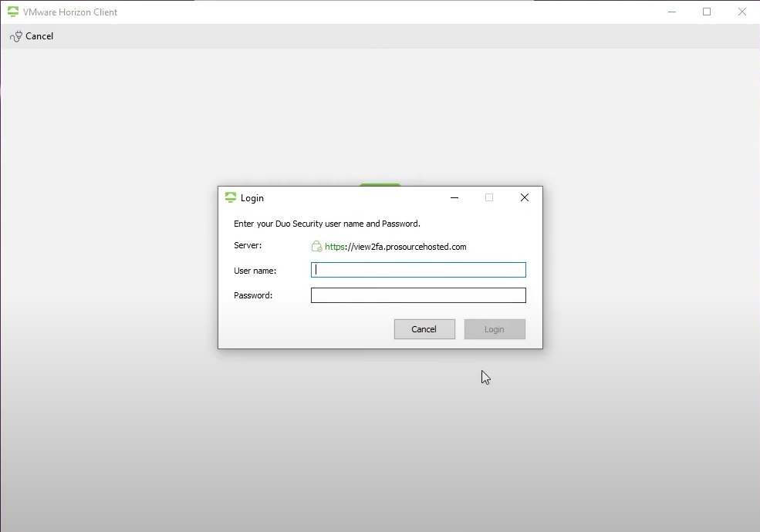This screenshot has height=532, width=760.
Task: Click the Login dialog title text
Action: tap(252, 198)
